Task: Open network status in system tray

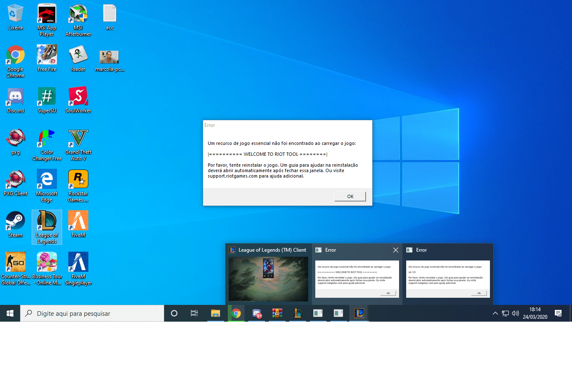Action: click(x=505, y=313)
